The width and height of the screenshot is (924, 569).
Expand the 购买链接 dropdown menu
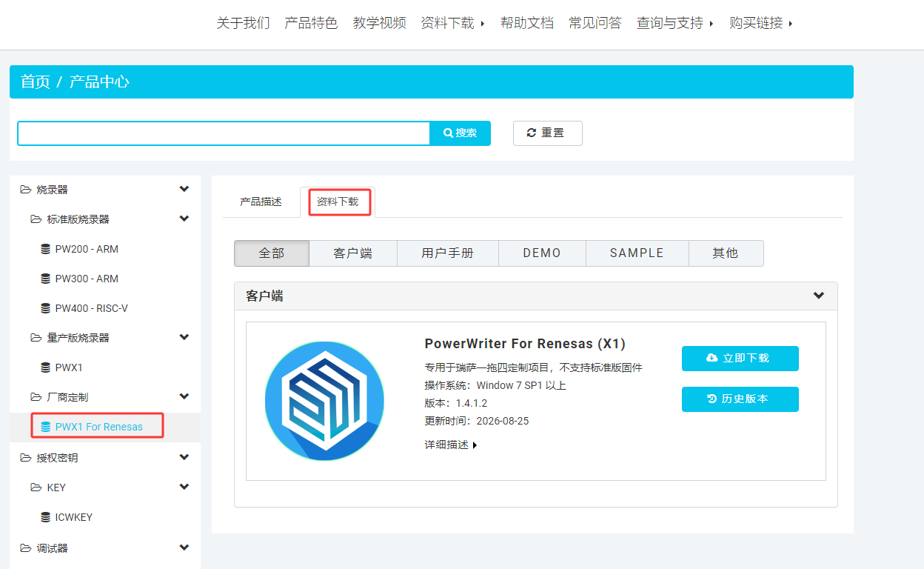click(x=761, y=23)
